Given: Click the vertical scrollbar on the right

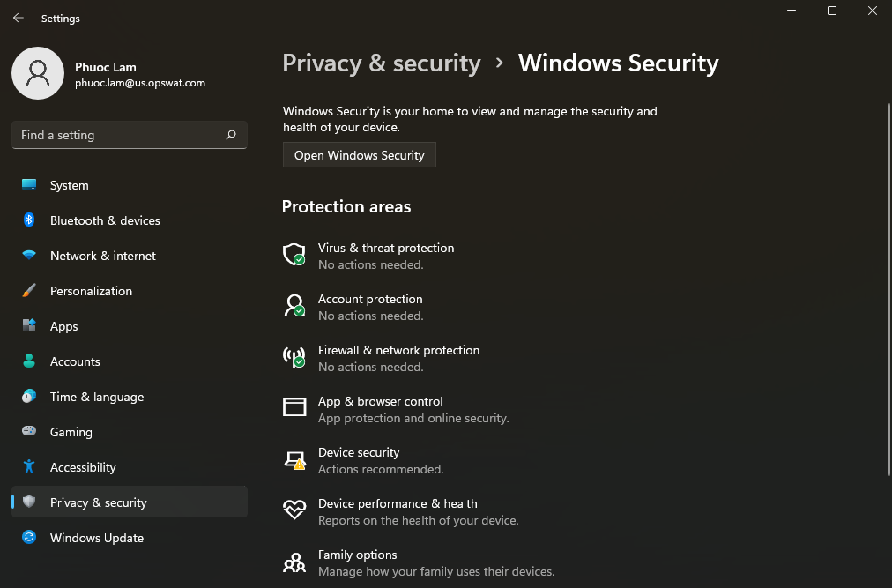Looking at the screenshot, I should (x=889, y=289).
